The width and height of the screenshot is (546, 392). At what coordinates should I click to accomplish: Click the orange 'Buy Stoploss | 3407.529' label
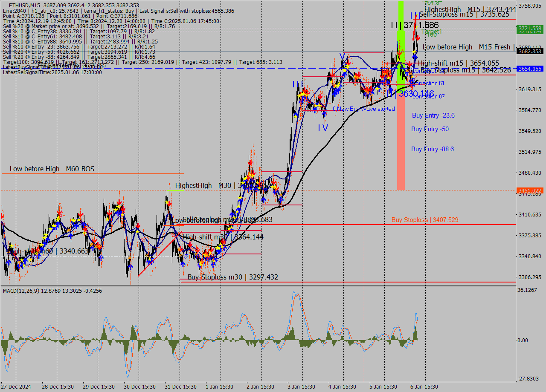coord(425,220)
